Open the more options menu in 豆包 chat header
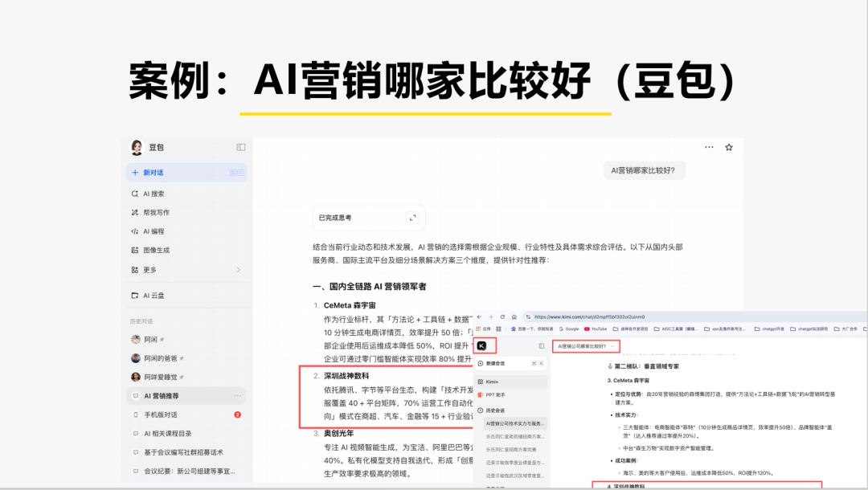868x490 pixels. [709, 147]
